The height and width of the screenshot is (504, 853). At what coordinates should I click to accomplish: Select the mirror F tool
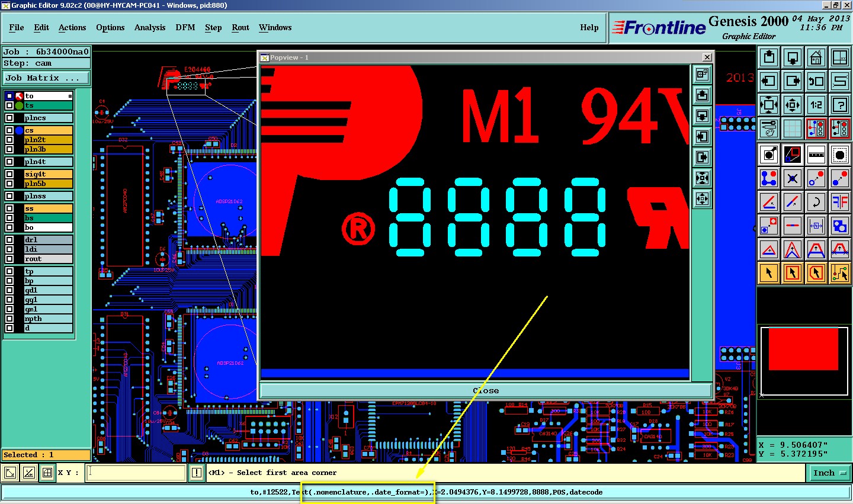coord(840,202)
